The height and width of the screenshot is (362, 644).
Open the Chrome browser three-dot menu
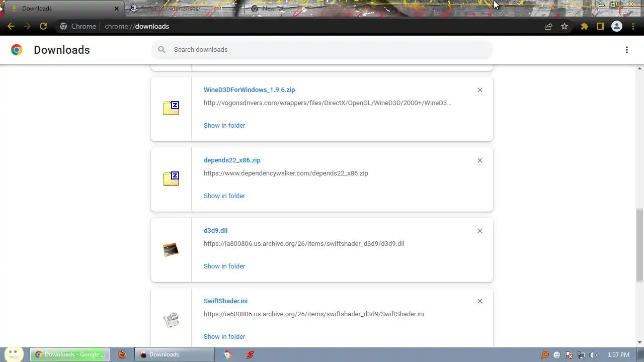[x=632, y=26]
